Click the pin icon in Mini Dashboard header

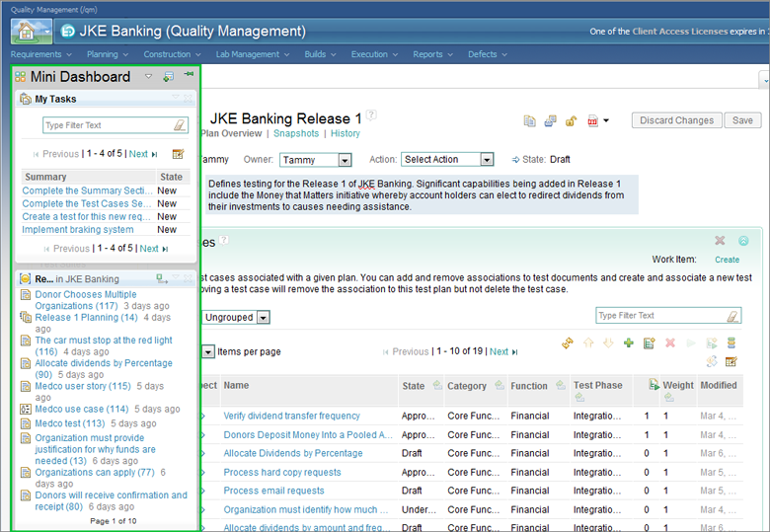[189, 75]
